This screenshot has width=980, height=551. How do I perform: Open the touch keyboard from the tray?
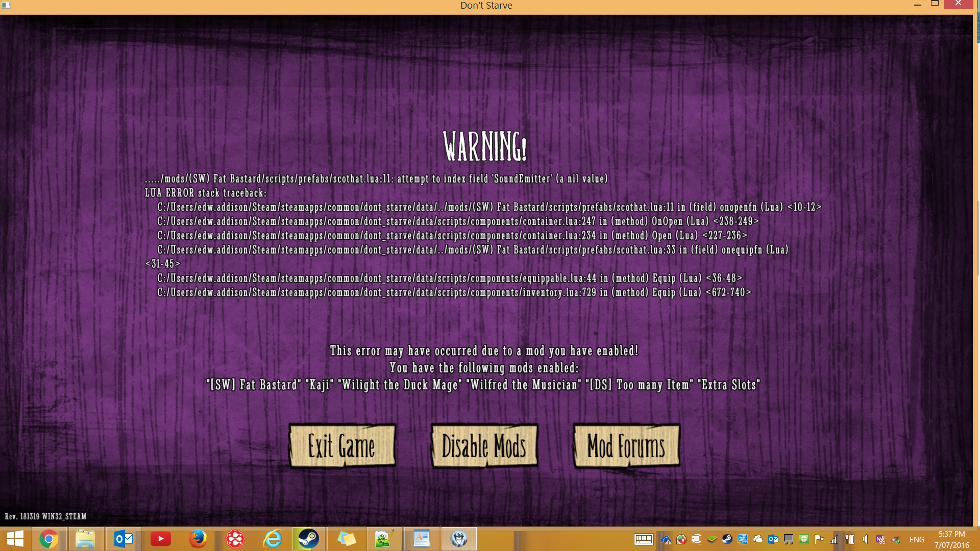pyautogui.click(x=644, y=539)
